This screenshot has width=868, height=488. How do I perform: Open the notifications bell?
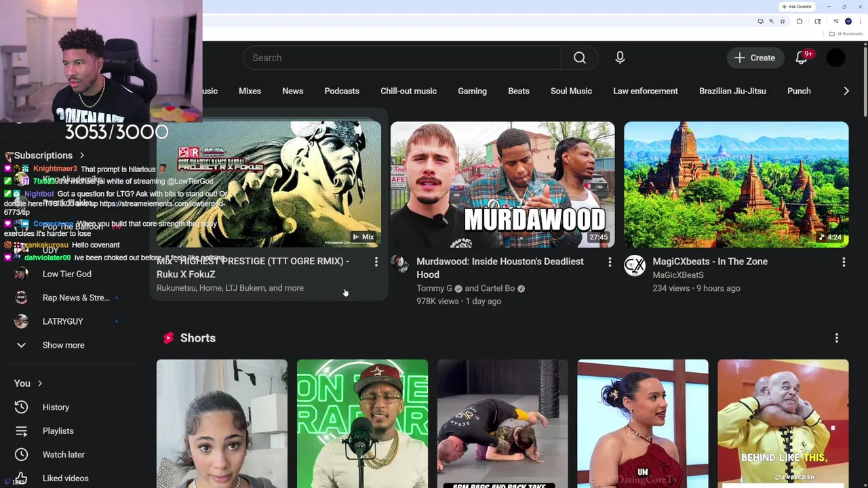click(x=802, y=58)
